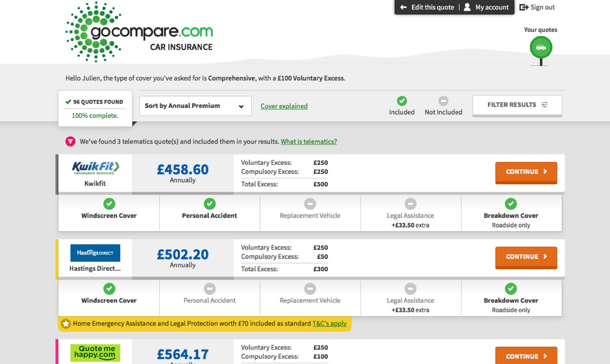Click Kwikfit Total Excess £500 value

(x=320, y=184)
